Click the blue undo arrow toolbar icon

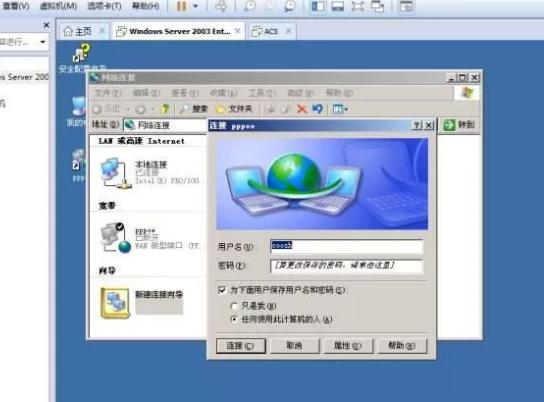coord(317,109)
